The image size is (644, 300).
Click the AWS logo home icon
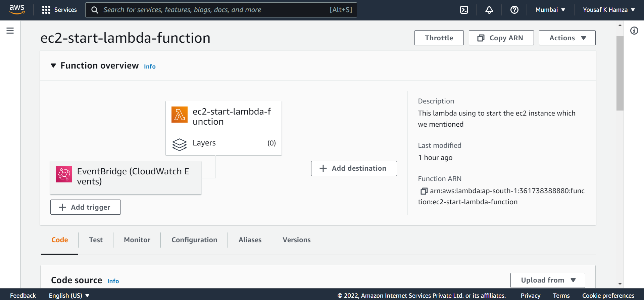point(17,10)
